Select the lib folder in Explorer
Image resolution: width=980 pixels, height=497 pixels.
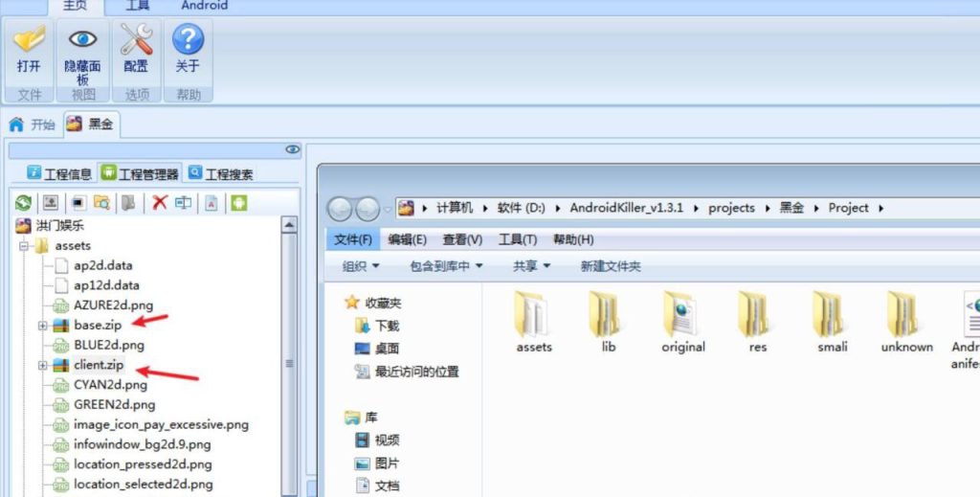click(x=608, y=323)
